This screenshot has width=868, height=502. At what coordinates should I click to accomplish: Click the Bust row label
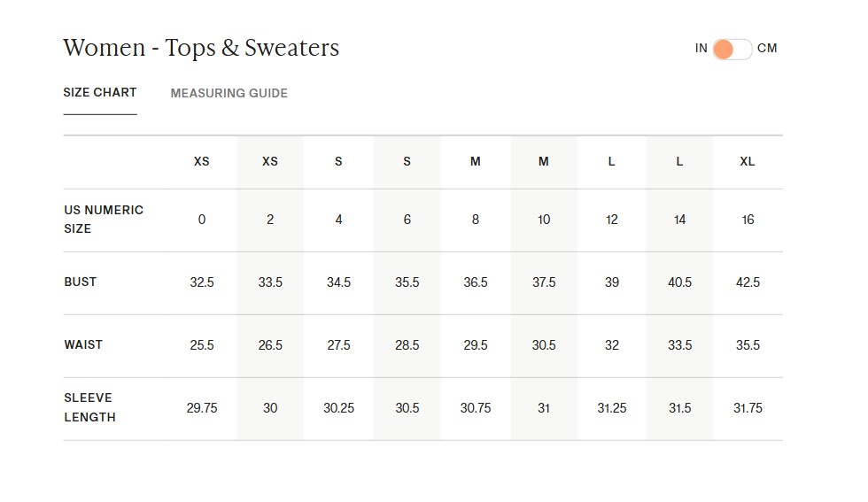click(x=81, y=282)
